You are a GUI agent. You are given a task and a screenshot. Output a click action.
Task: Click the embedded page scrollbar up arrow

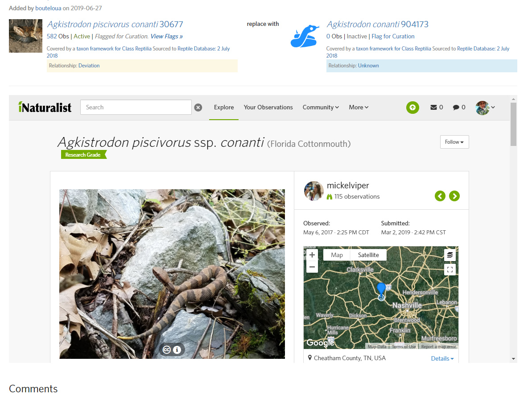[513, 99]
